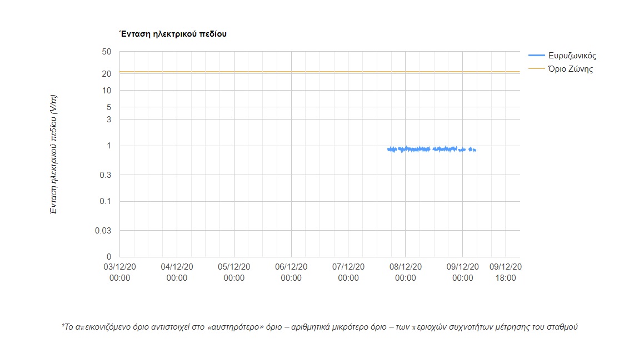
Task: Click the footnote text about the stricter limit
Action: (319, 327)
